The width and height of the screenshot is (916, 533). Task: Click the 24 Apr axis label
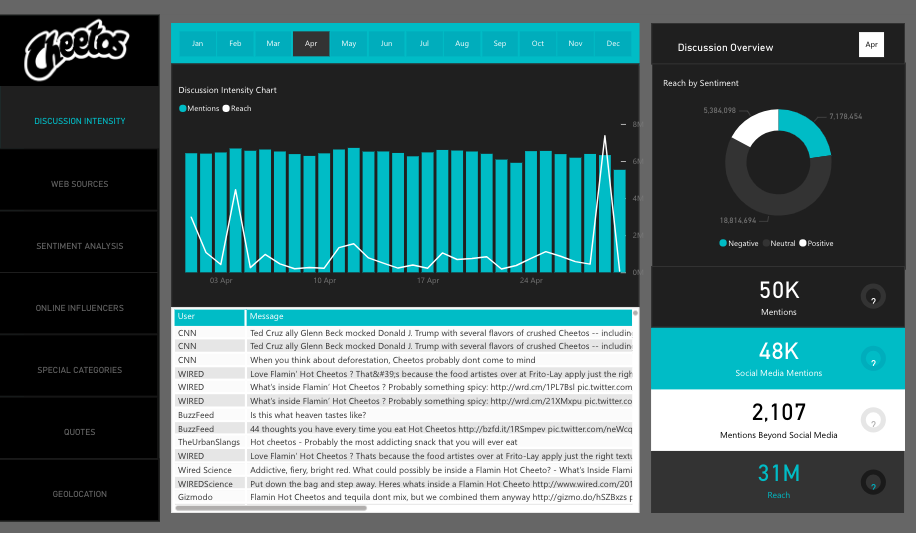531,281
